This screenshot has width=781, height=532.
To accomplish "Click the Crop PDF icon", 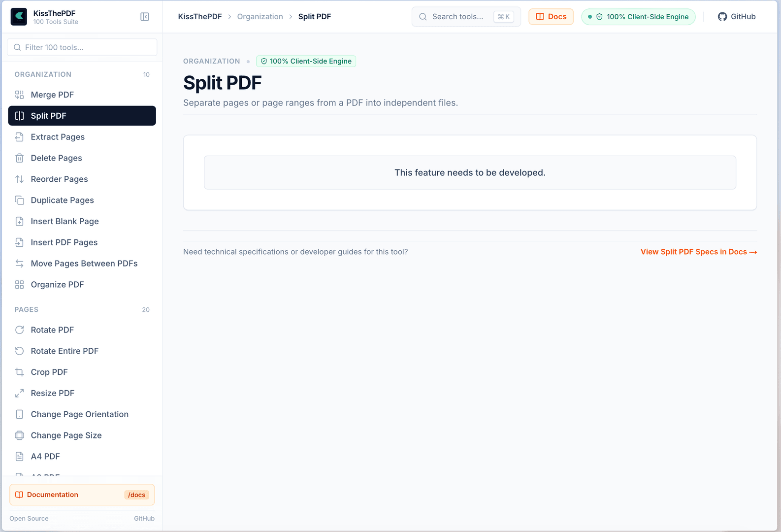I will (19, 372).
